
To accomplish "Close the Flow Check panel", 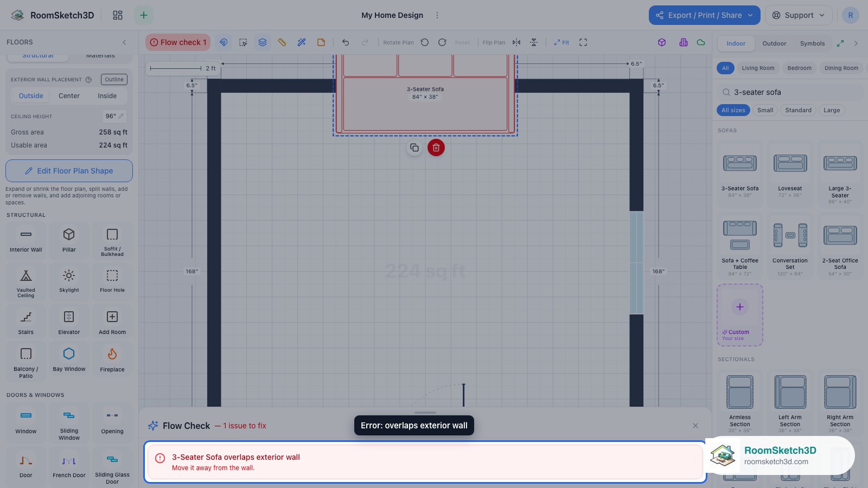I will (x=695, y=426).
